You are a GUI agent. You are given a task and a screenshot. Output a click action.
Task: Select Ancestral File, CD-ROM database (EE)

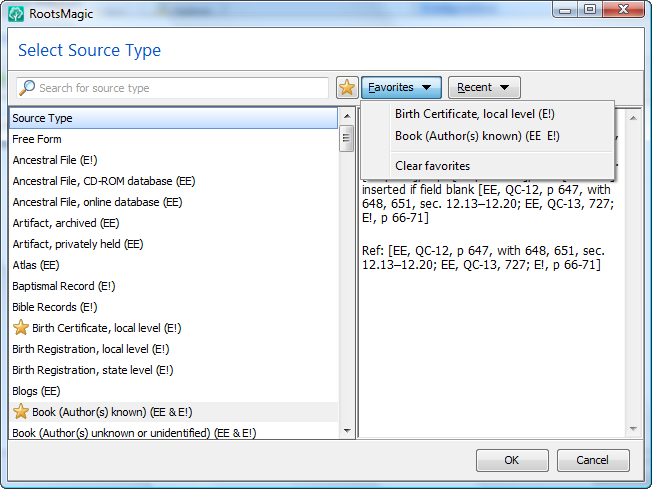(173, 181)
